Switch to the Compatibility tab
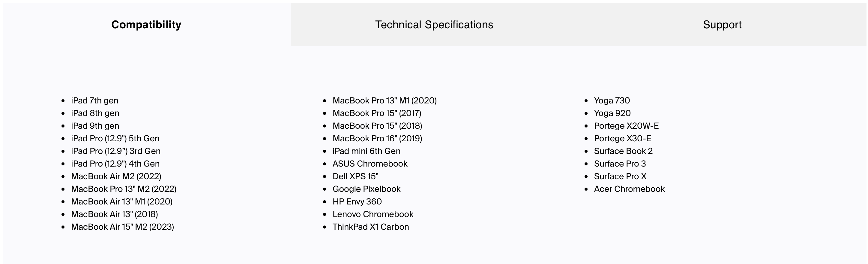 point(146,25)
